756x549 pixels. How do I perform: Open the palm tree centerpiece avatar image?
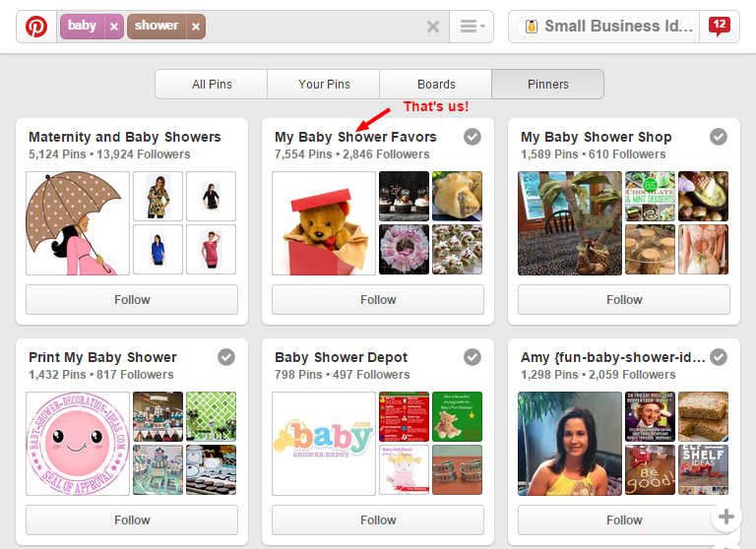point(570,223)
